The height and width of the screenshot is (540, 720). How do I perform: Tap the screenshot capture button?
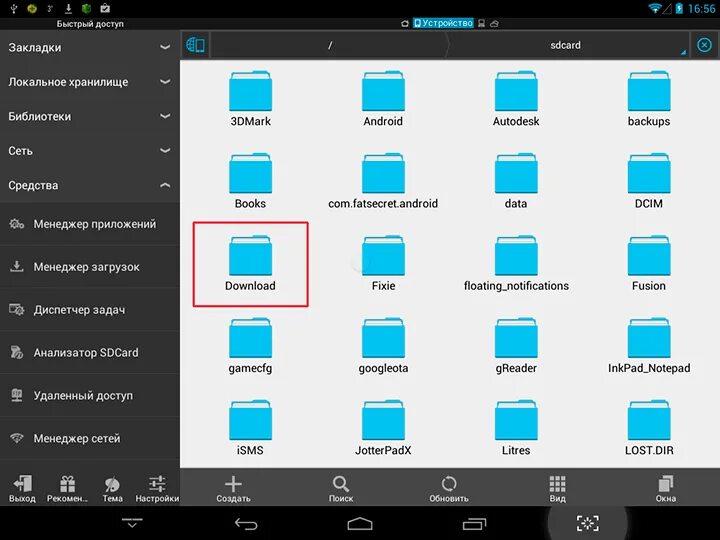[x=588, y=523]
